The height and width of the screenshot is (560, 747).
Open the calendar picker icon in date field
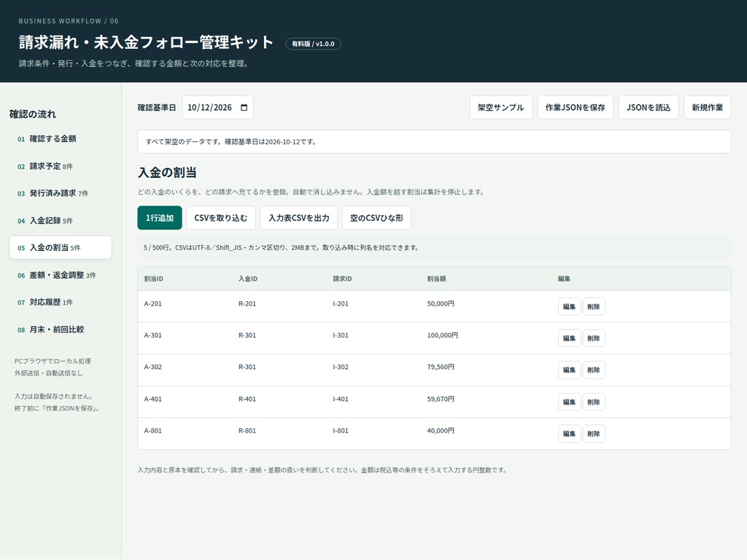(x=244, y=108)
